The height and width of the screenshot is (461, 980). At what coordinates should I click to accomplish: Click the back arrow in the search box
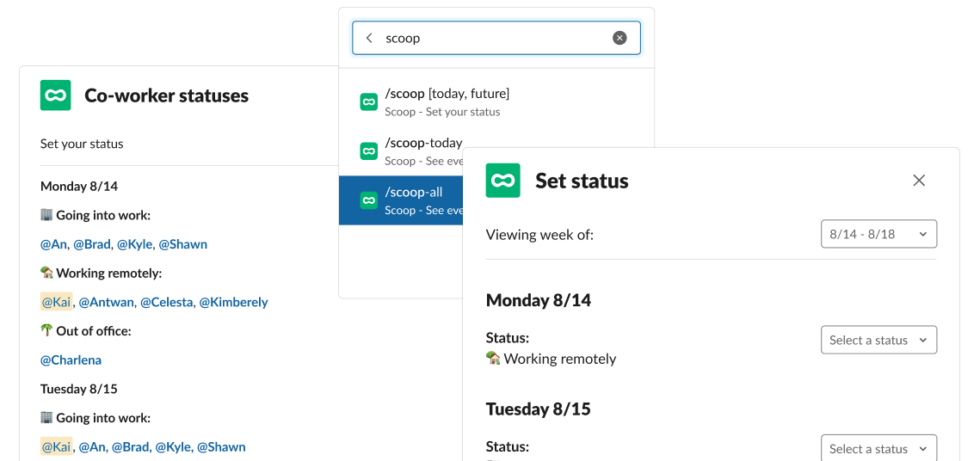(369, 38)
